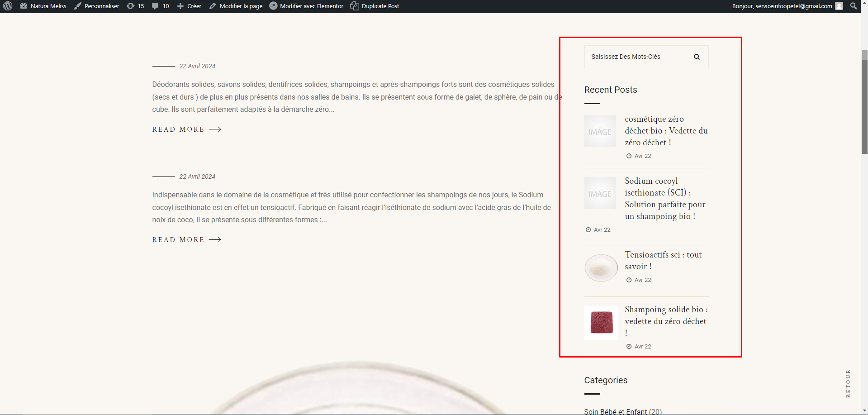Viewport: 868px width, 415px height.
Task: Open the cosmétique zéro déchet bio post
Action: [666, 130]
